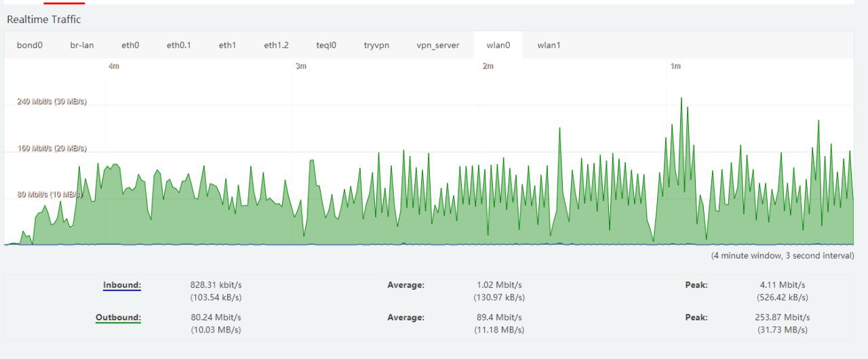
Task: Click the Realtime Traffic heading
Action: (x=43, y=19)
